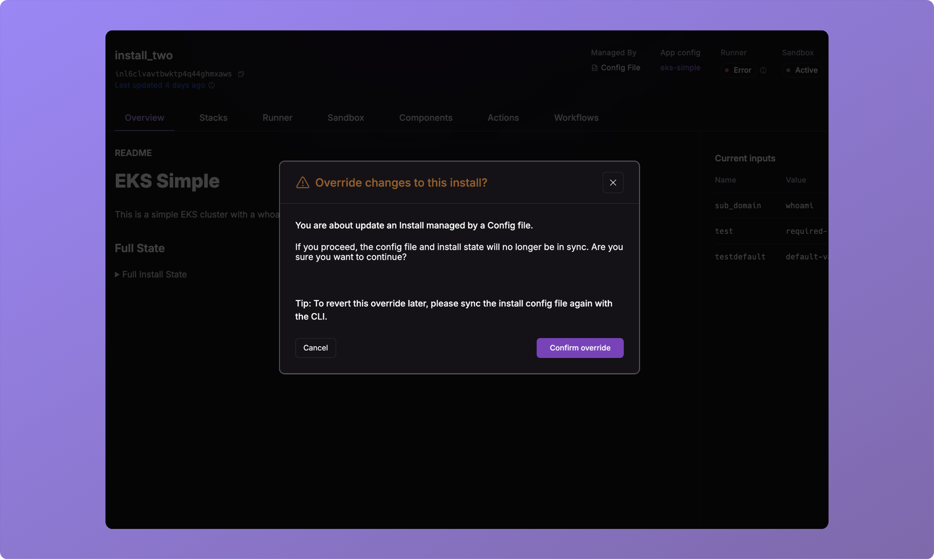The height and width of the screenshot is (560, 934).
Task: Select install ID inl6clvavtbwktp4q44ghmxaws
Action: [x=173, y=74]
